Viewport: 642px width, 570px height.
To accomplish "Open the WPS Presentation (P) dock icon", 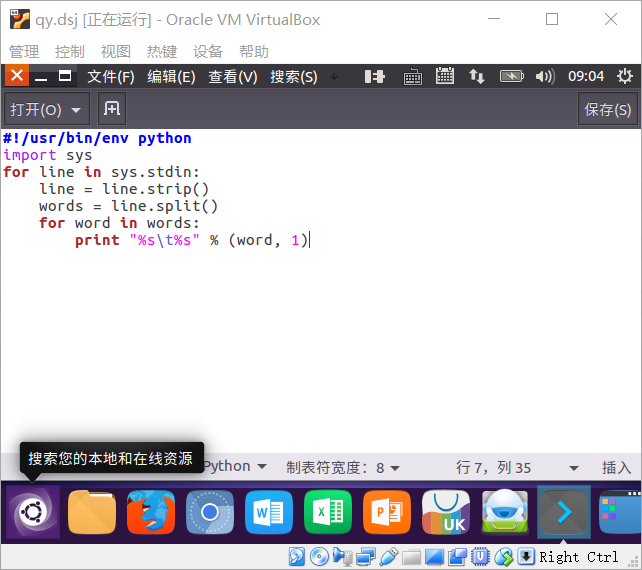I will pos(387,512).
